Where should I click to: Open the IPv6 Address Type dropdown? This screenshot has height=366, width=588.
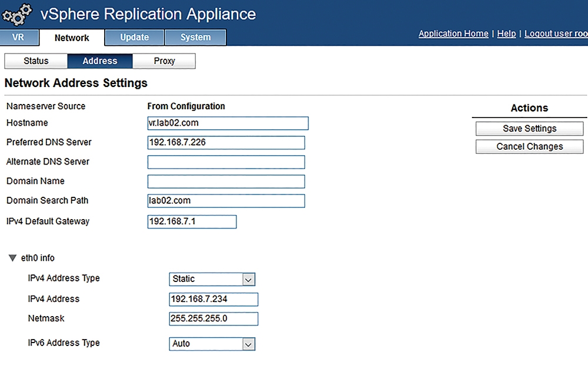click(x=212, y=344)
